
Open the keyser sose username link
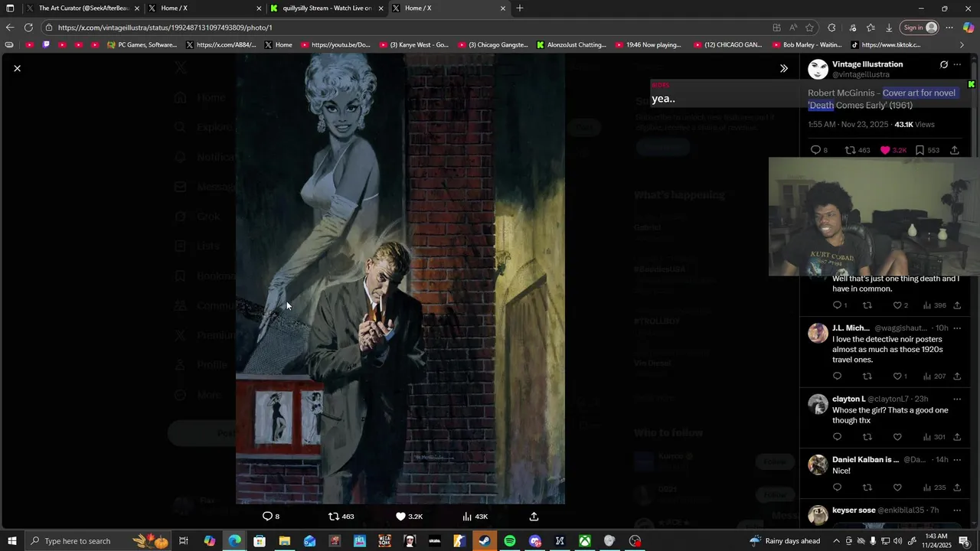pos(854,510)
